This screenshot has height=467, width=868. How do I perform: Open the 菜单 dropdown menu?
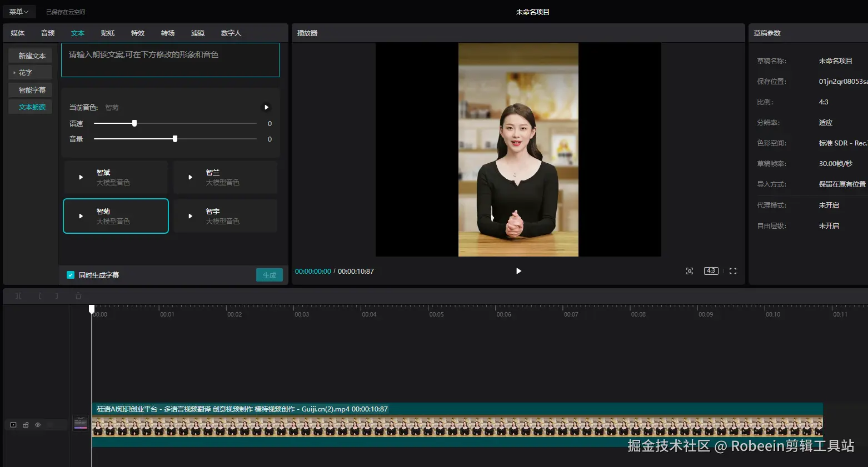click(x=19, y=12)
